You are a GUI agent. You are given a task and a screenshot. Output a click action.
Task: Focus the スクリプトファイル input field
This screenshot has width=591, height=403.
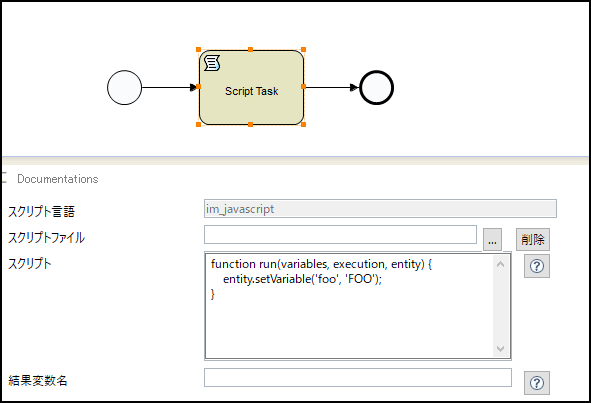point(340,234)
